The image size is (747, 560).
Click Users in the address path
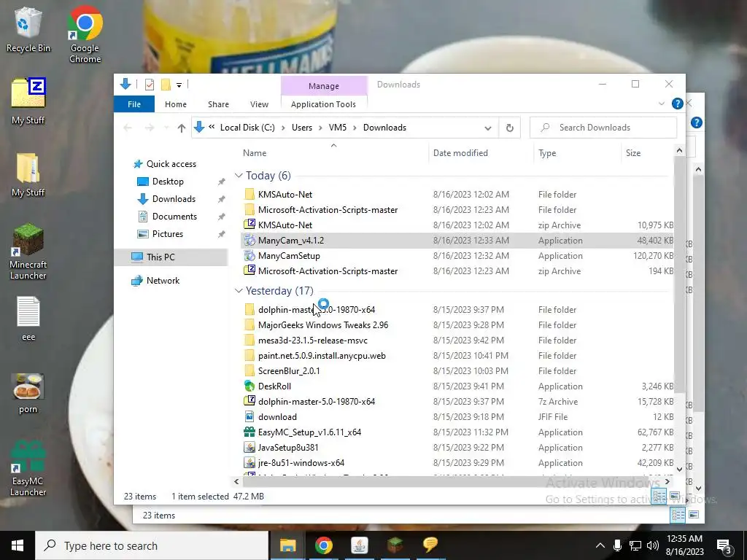pos(302,128)
